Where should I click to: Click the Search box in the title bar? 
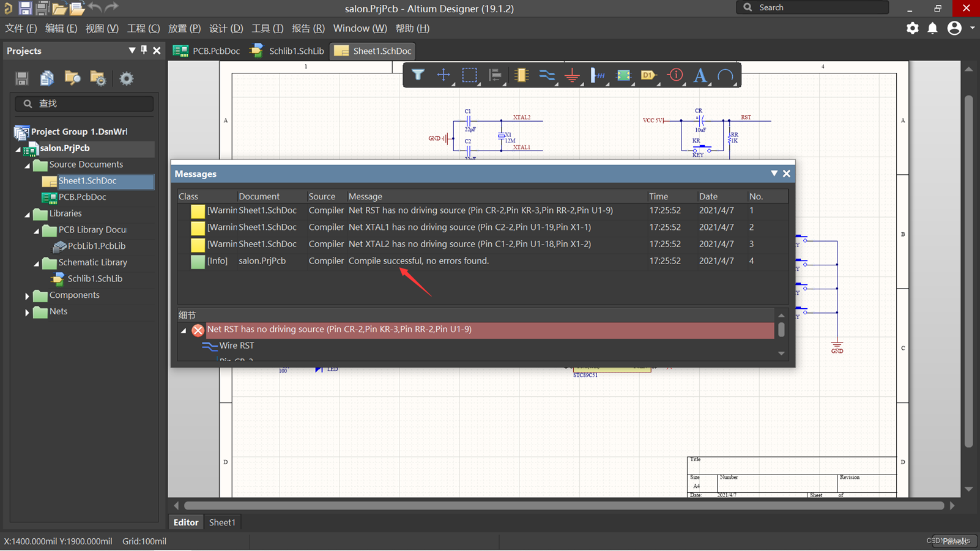813,7
